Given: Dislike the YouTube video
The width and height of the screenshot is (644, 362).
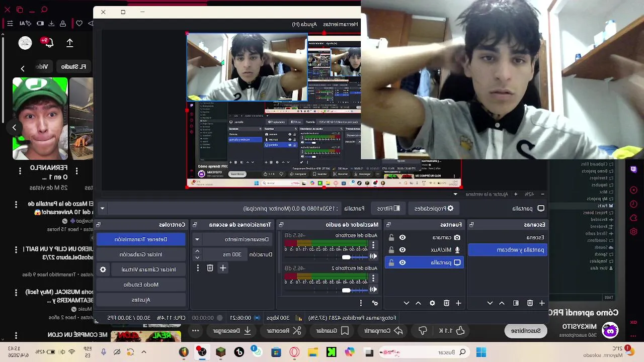Looking at the screenshot, I should [x=423, y=330].
